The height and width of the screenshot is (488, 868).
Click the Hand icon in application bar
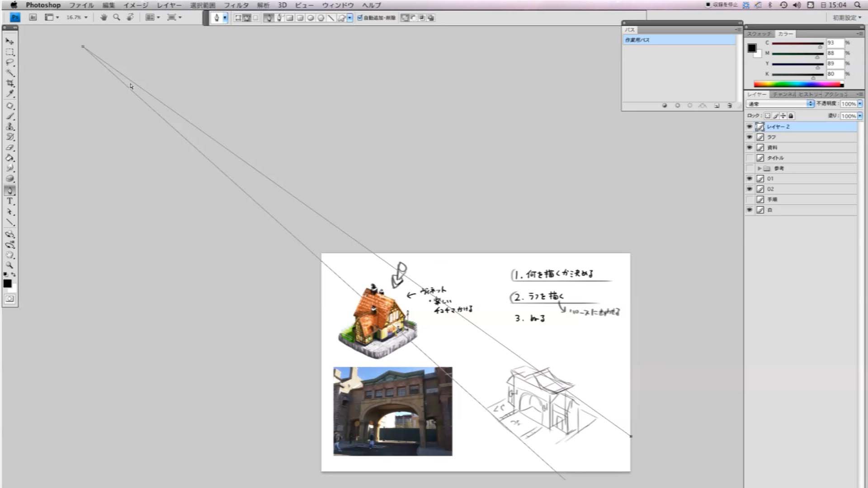coord(104,17)
